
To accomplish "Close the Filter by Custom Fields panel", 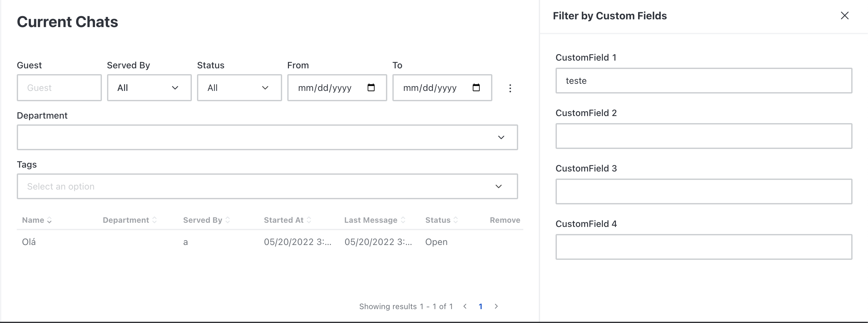I will [844, 15].
